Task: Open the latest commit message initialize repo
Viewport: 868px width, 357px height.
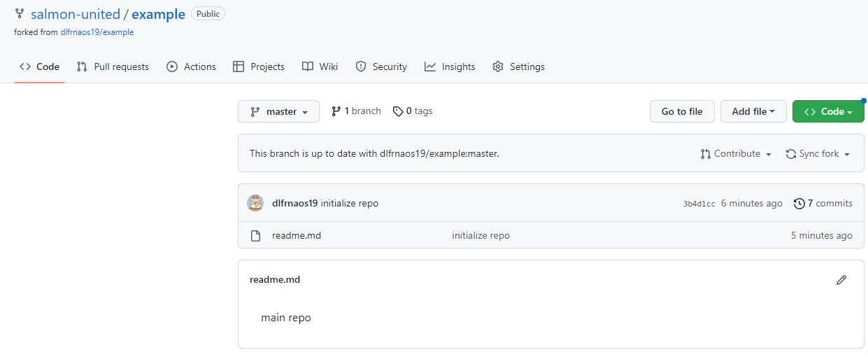Action: coord(350,203)
